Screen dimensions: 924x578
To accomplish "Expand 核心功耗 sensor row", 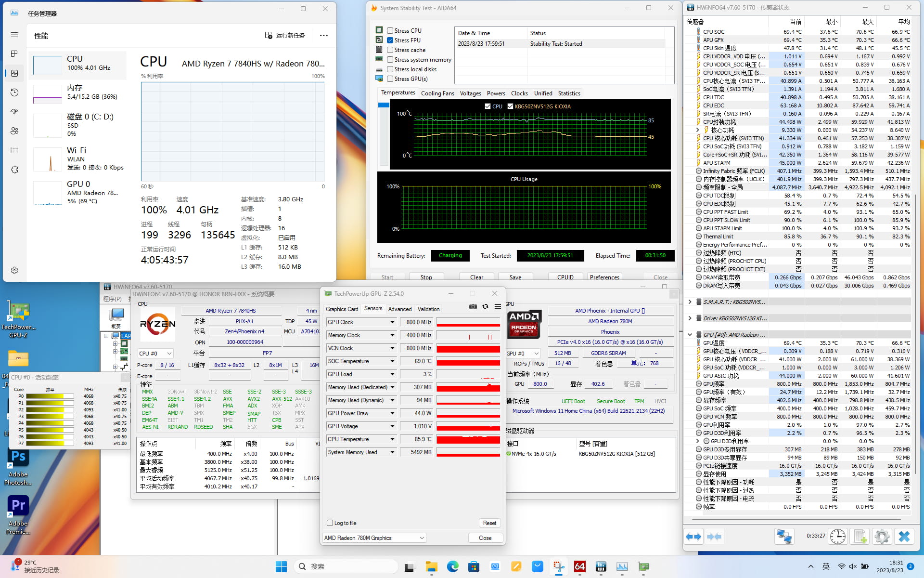I will coord(697,130).
